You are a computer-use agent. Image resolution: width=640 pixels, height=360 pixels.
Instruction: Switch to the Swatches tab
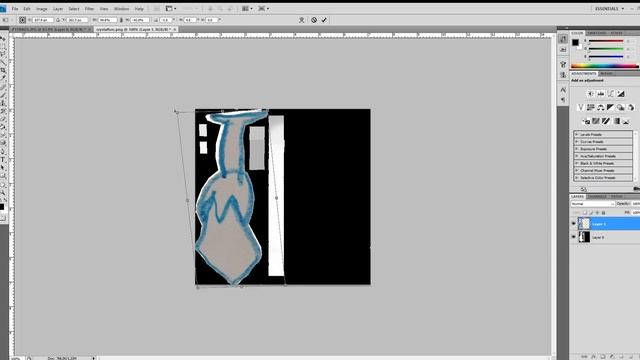point(597,33)
